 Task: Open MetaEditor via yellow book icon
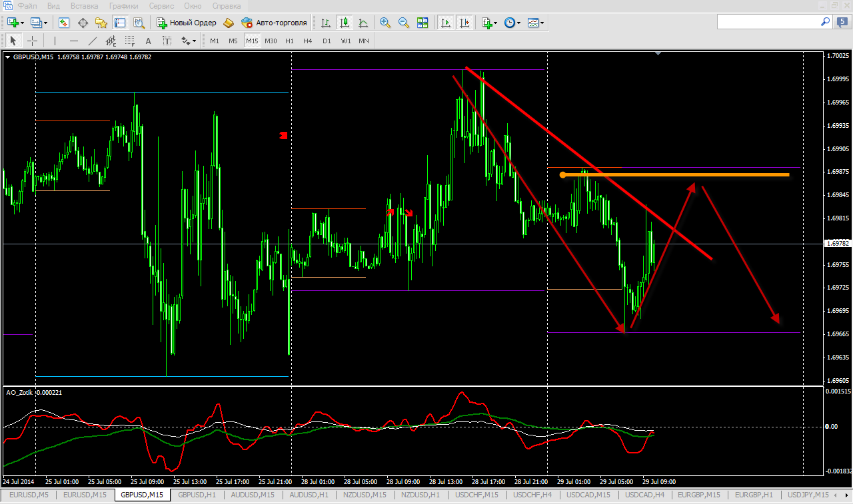click(229, 23)
